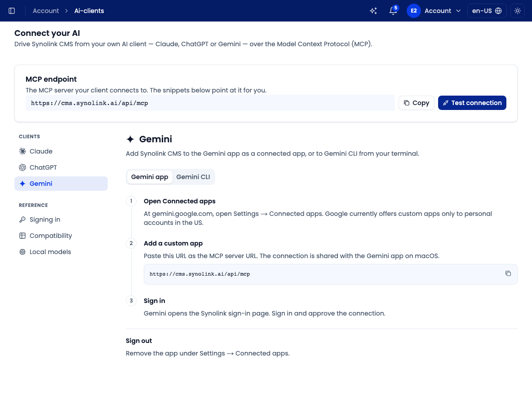Click the "Connect your AI" heading
532x404 pixels.
click(x=47, y=33)
